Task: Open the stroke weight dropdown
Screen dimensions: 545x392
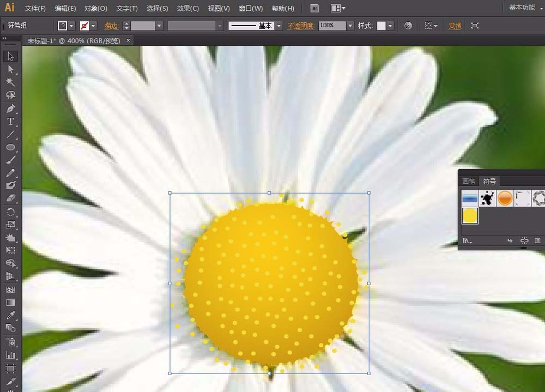Action: coord(159,26)
